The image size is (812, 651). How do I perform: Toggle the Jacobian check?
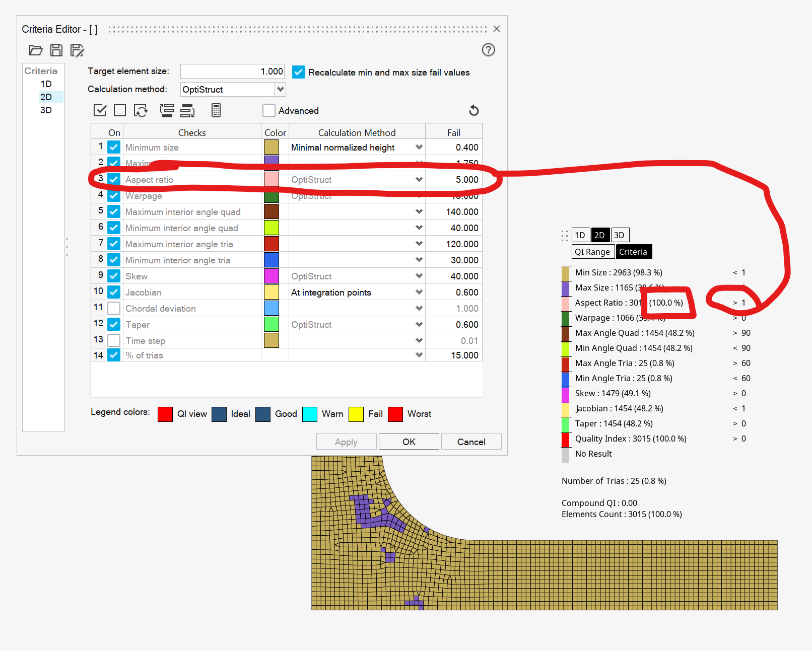click(114, 293)
